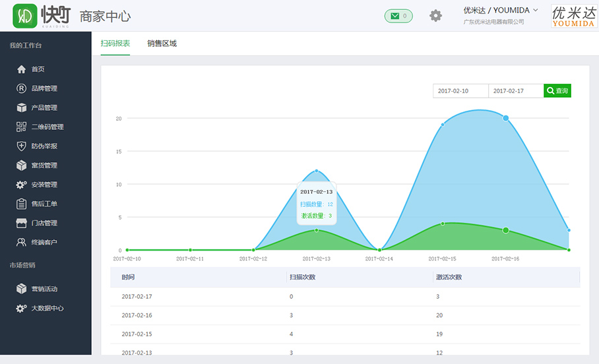Click the 广东优米达电器有限公司 company name
This screenshot has width=599, height=364.
(x=493, y=22)
